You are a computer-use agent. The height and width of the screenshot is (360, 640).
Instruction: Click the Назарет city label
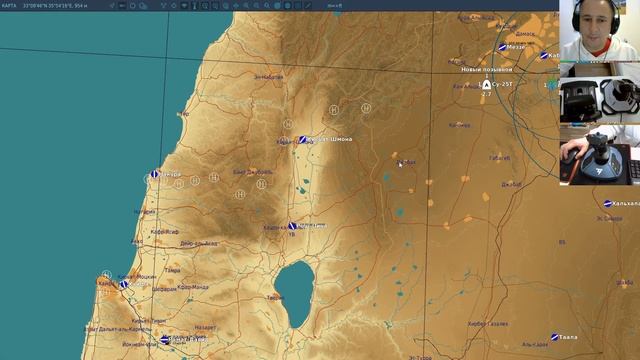205,327
